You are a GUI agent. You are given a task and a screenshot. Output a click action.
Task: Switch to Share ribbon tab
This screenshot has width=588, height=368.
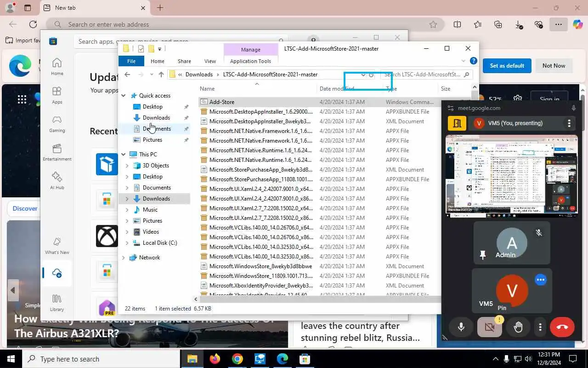[184, 61]
